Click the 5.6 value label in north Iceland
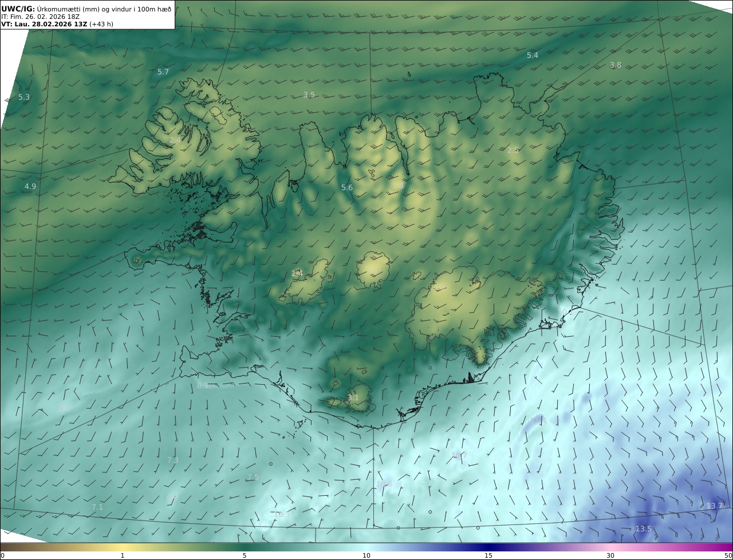 coord(347,188)
